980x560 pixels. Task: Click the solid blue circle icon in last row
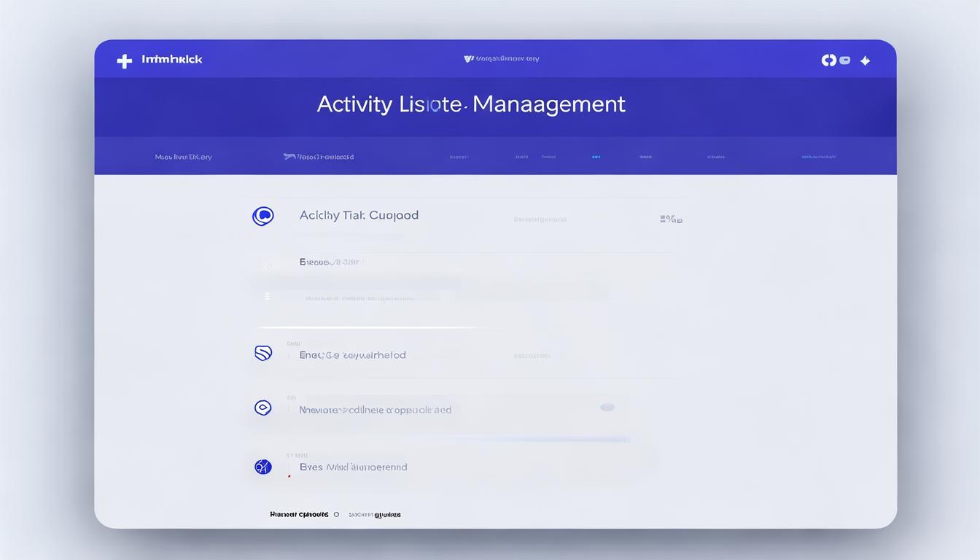[262, 467]
